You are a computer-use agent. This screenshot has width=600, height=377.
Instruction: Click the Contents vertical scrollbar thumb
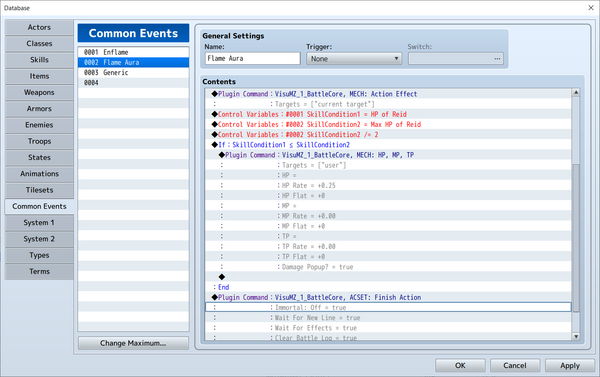tap(576, 237)
